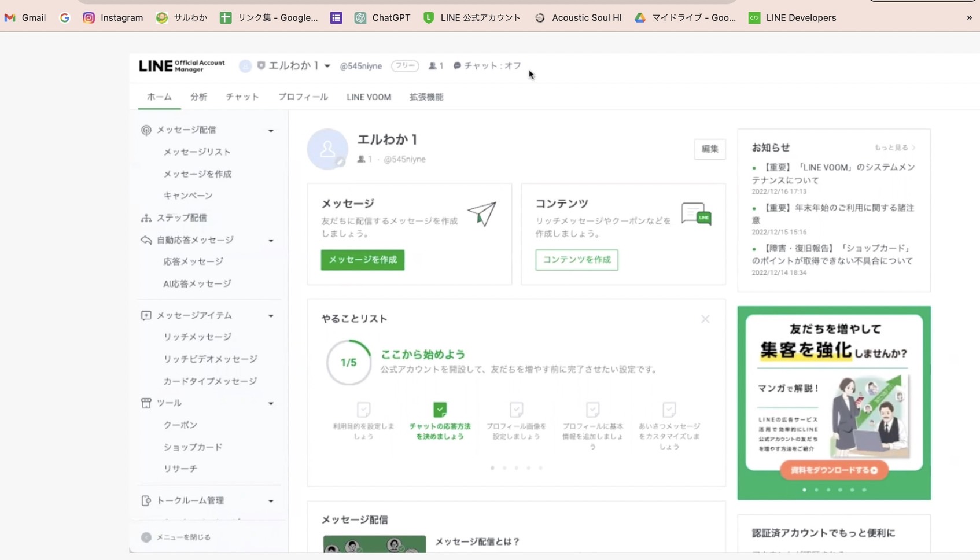Click the メッセージ配信 broadcast icon
Image resolution: width=980 pixels, height=560 pixels.
146,130
